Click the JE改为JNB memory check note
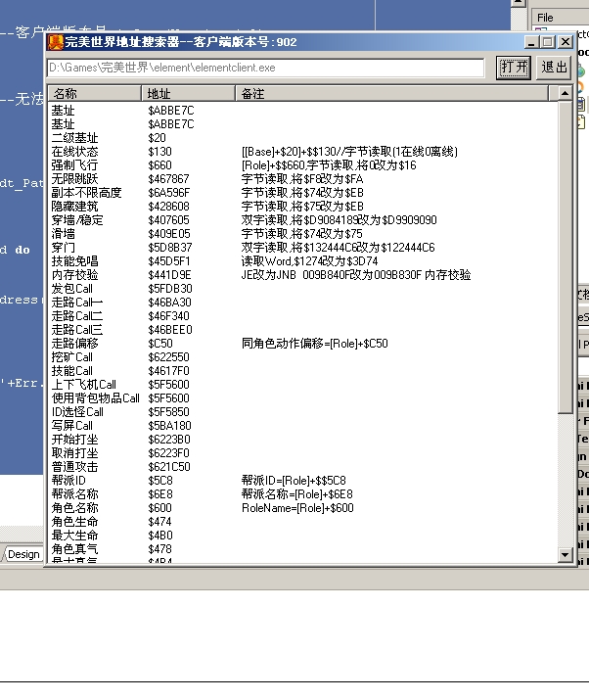 coord(356,275)
